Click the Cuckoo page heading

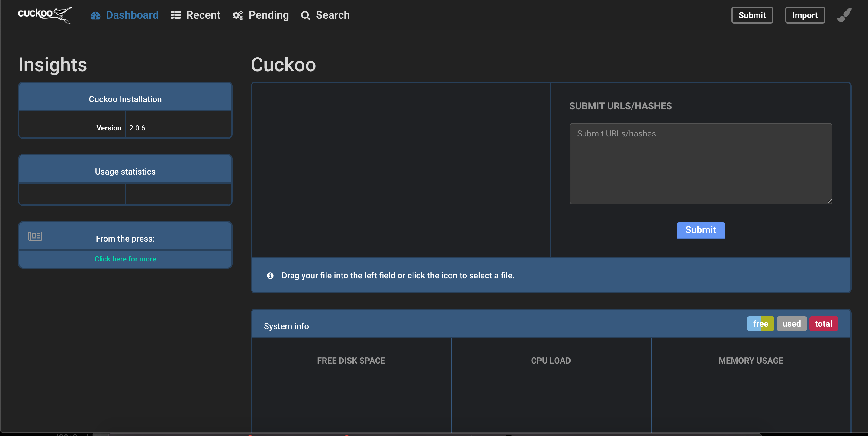coord(283,65)
